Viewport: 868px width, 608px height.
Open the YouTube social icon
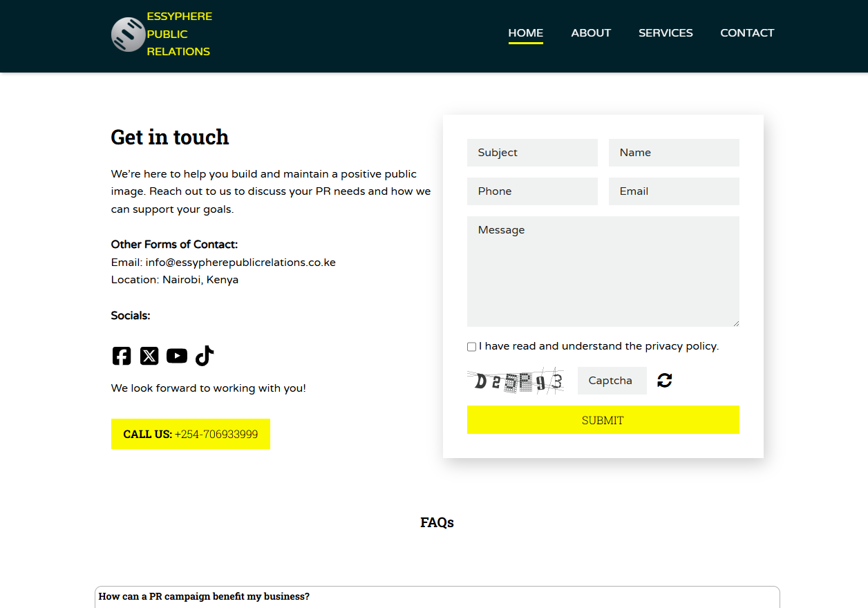point(177,356)
